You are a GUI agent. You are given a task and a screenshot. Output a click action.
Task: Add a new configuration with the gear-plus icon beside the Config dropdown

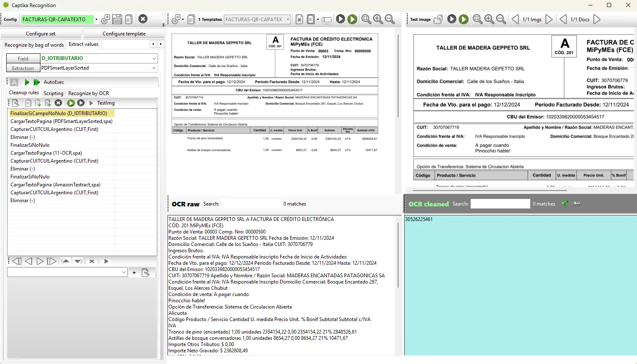[105, 19]
